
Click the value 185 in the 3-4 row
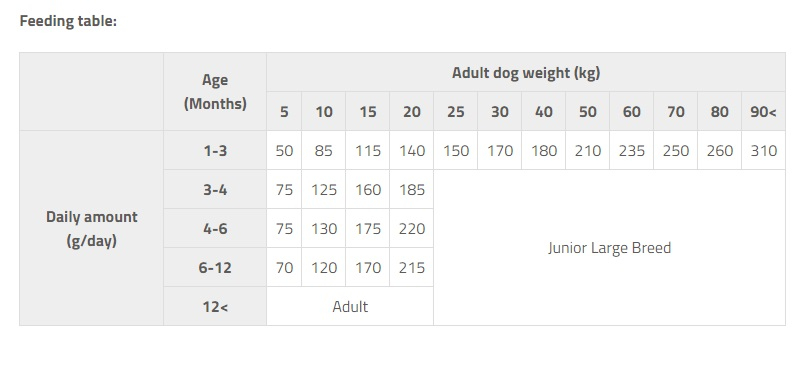tap(412, 189)
